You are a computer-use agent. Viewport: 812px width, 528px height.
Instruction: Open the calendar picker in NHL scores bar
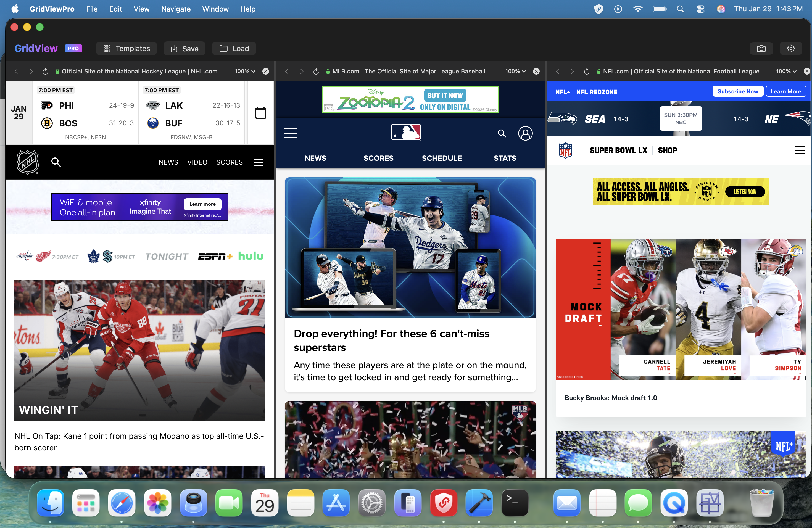(260, 113)
